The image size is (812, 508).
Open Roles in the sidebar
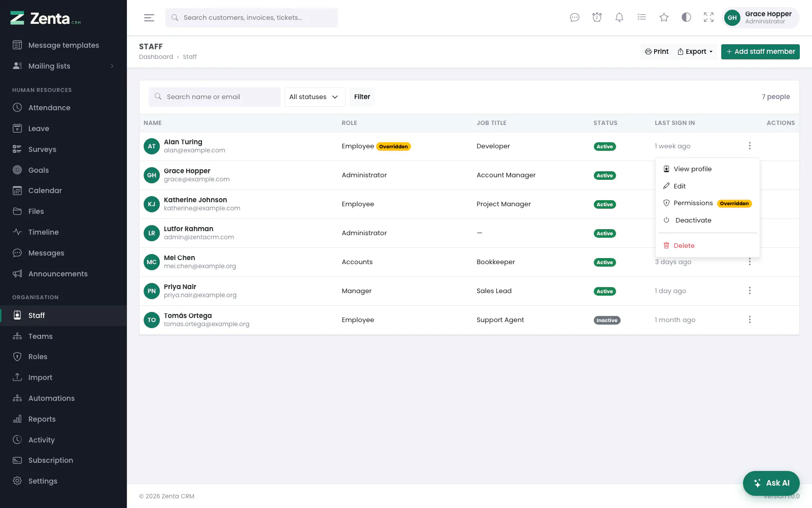63,357
